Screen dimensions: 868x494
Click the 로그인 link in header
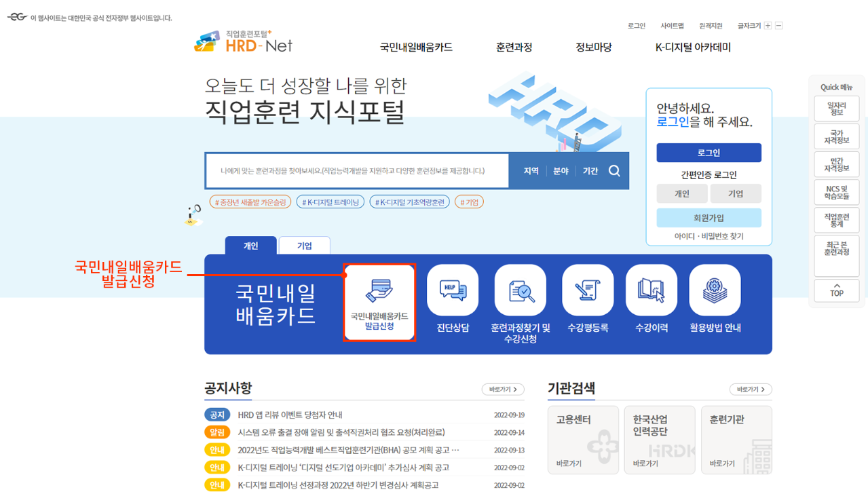click(637, 26)
